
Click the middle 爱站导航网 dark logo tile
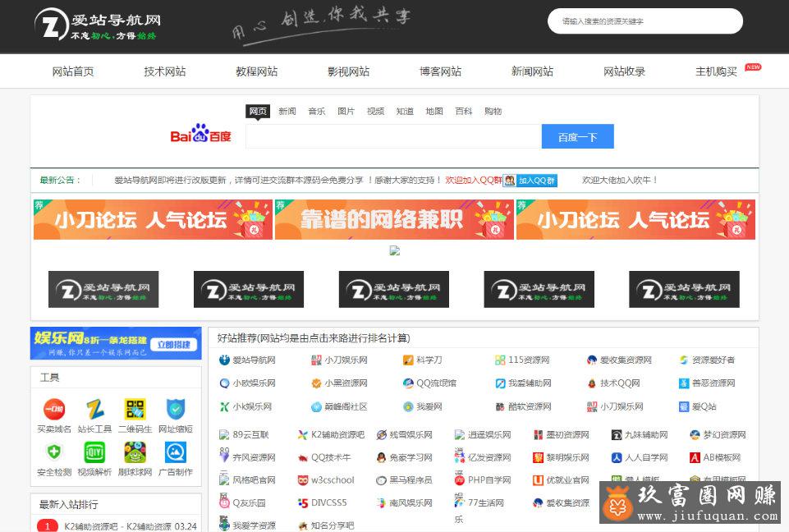click(x=394, y=290)
